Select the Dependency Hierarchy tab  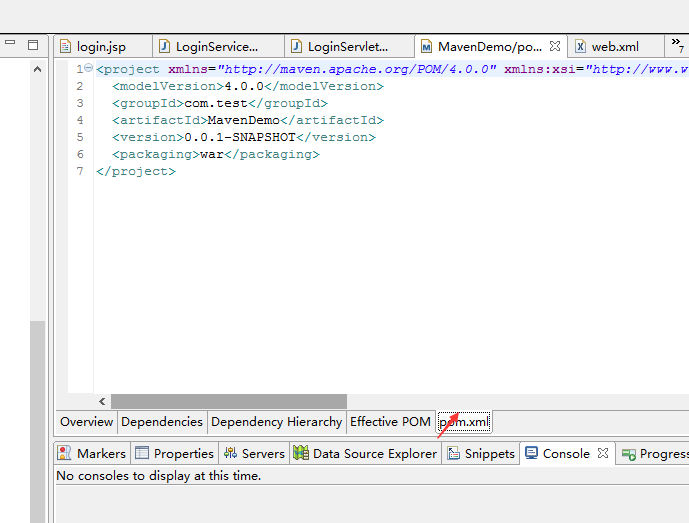[276, 422]
